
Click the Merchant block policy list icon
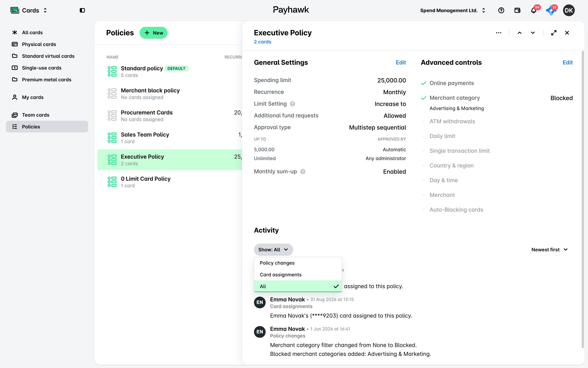point(112,93)
